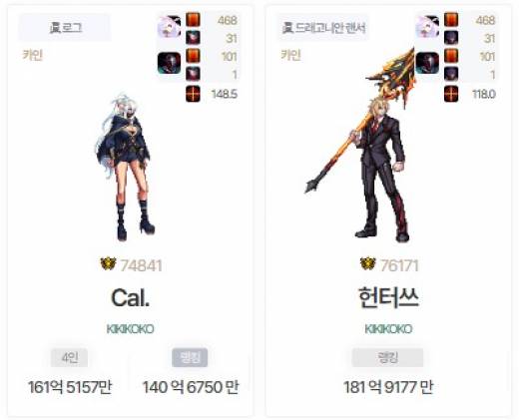The width and height of the screenshot is (519, 420).
Task: Open the 드래고니안 랜서 class tag
Action: click(323, 28)
